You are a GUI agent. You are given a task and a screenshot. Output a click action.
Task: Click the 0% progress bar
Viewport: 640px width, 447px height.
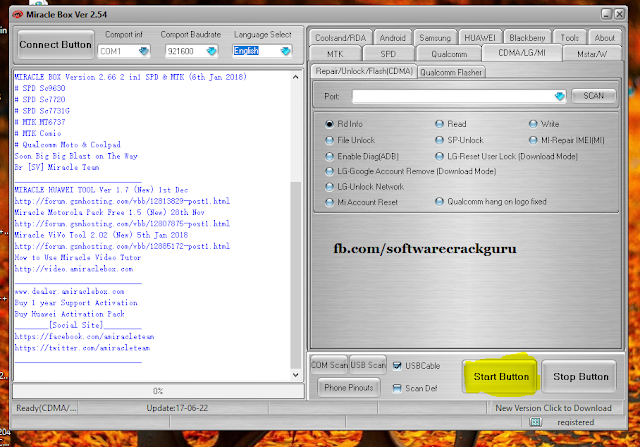158,391
